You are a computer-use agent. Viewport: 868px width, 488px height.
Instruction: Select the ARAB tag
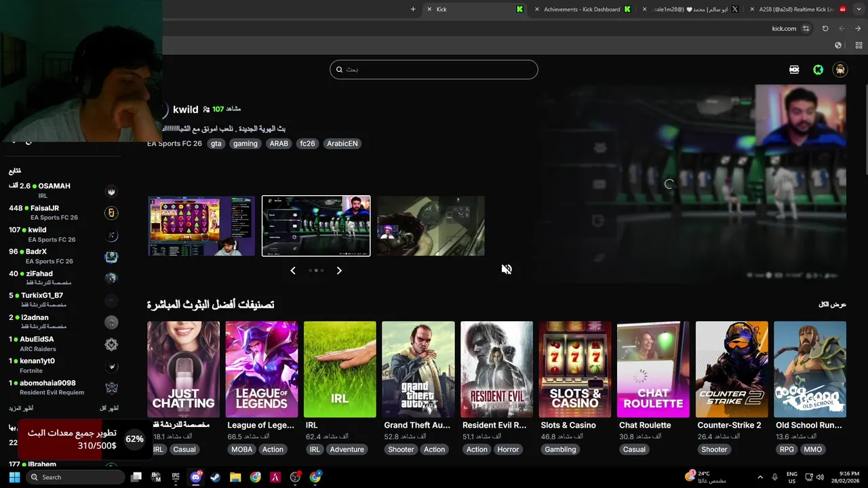pyautogui.click(x=279, y=144)
